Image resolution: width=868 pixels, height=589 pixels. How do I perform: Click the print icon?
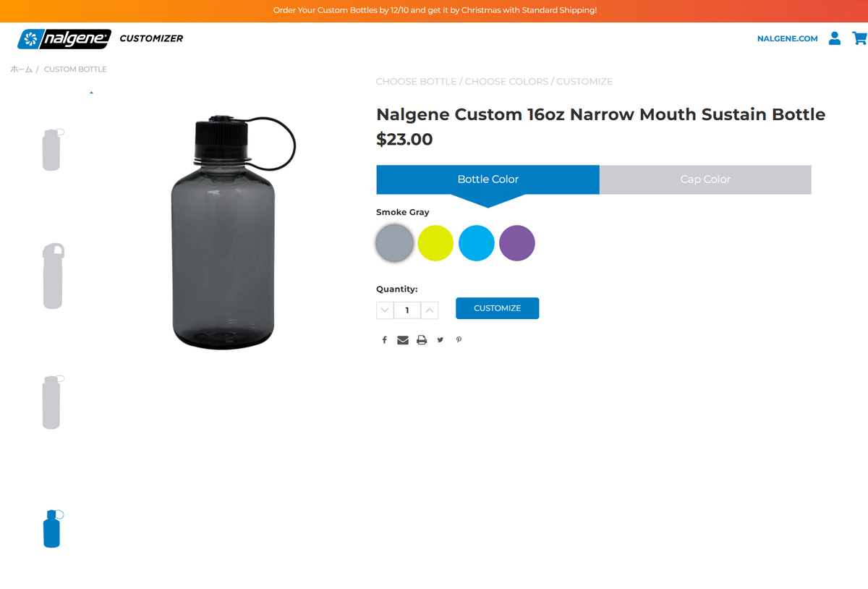[422, 340]
